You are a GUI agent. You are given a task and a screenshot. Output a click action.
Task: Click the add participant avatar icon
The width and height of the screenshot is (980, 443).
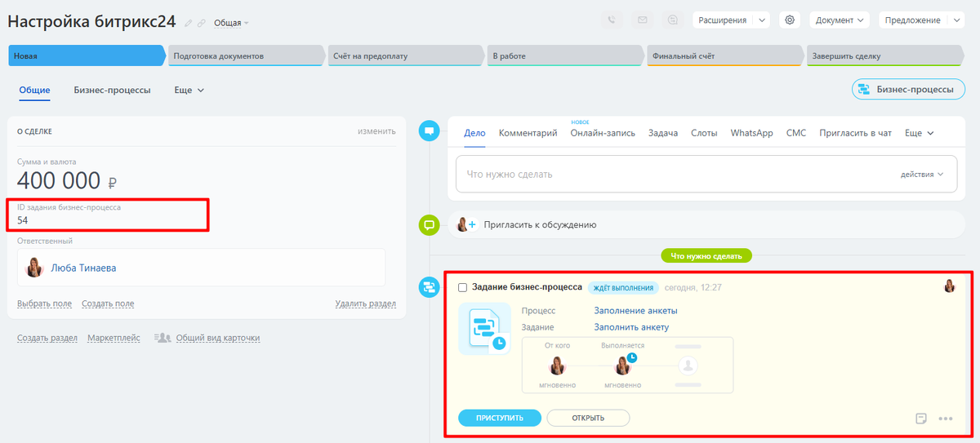[x=466, y=224]
